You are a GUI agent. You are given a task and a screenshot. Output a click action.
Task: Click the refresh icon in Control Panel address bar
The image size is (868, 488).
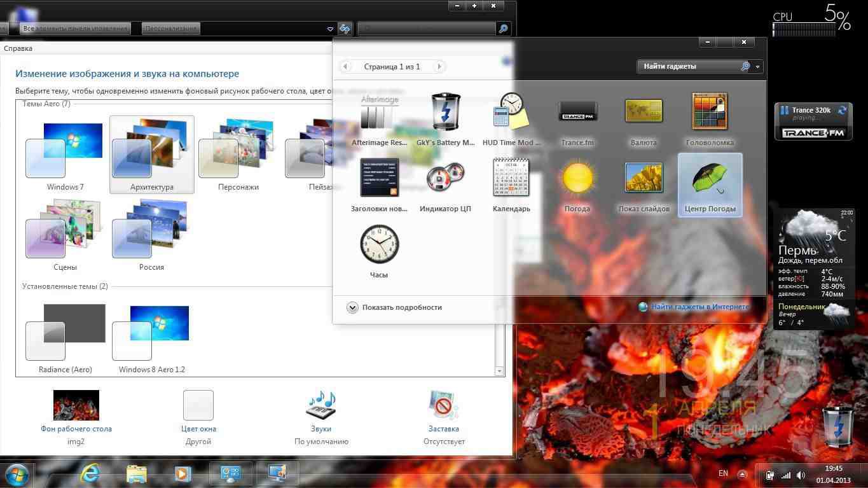click(345, 29)
